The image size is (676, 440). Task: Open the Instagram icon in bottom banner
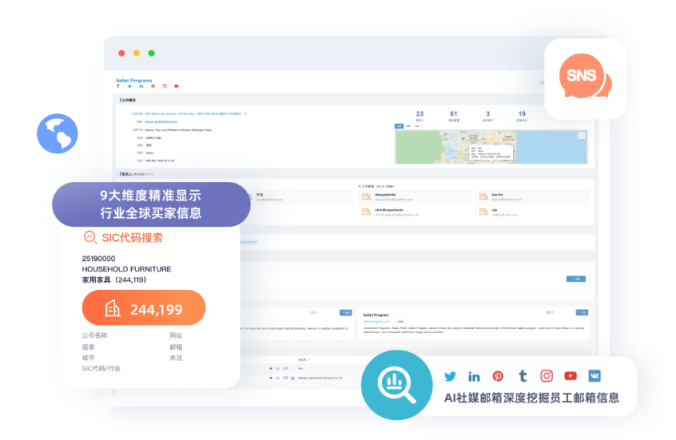(546, 376)
